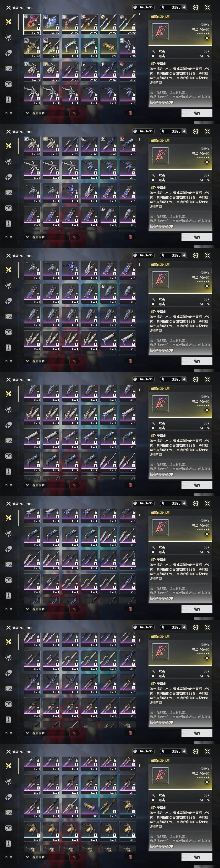This screenshot has width=220, height=868.
Task: Click the inventory scrollbar indicator in topmost panel
Action: [x=140, y=14]
